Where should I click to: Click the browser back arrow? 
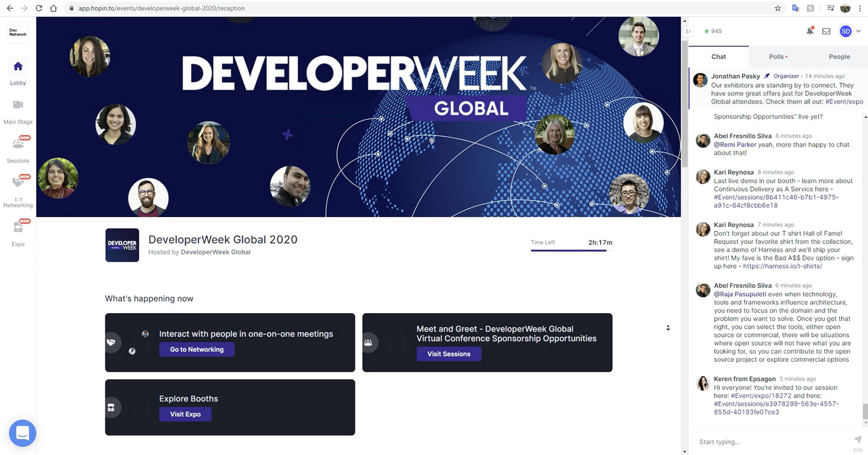pyautogui.click(x=10, y=8)
